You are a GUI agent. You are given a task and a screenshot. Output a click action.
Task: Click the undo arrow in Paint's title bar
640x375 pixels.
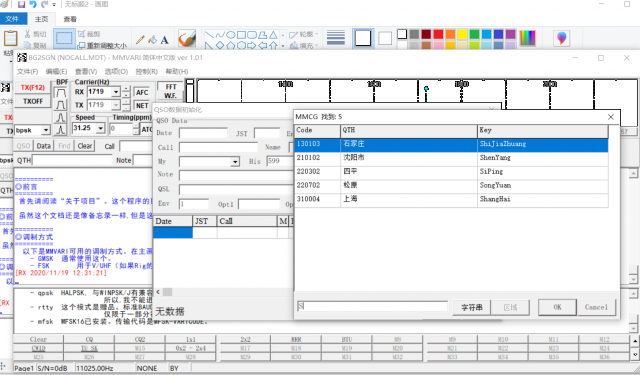[x=33, y=4]
